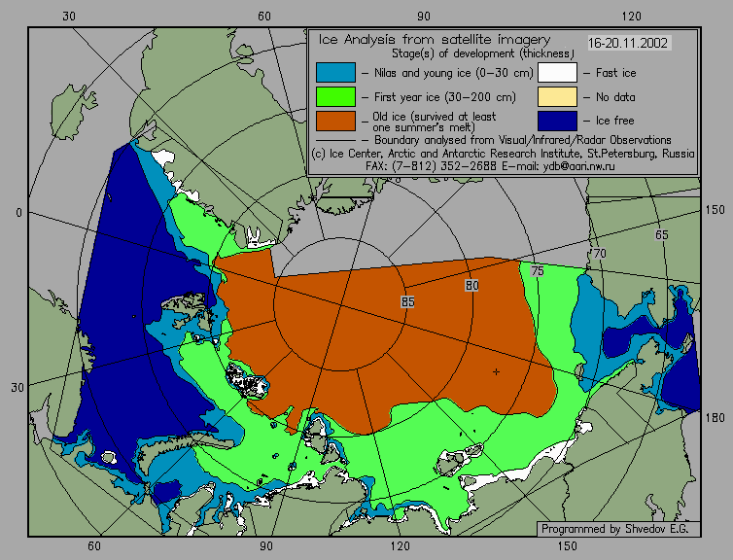
Task: Click the Old ice orange legend swatch
Action: [x=335, y=121]
